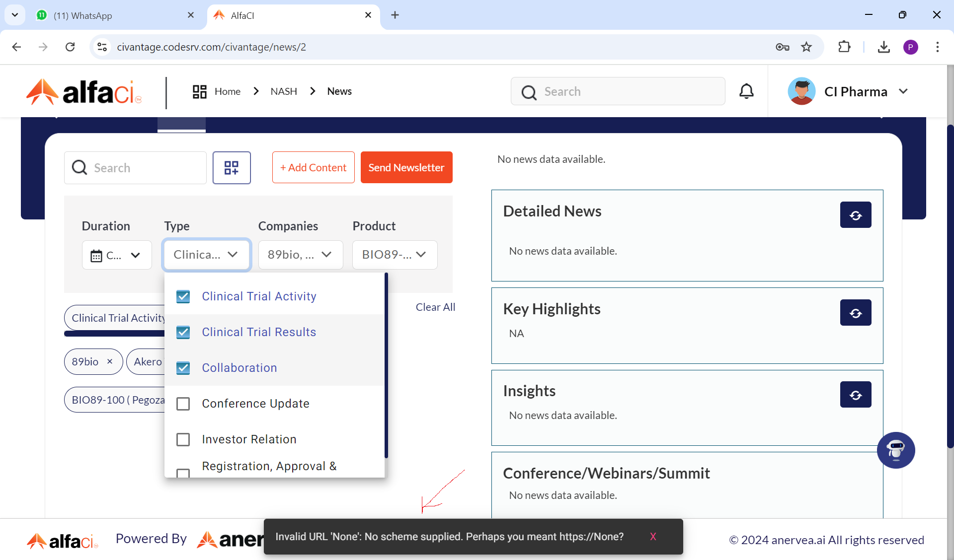Open the Product BIO89 dropdown
The height and width of the screenshot is (560, 954).
[x=395, y=255]
